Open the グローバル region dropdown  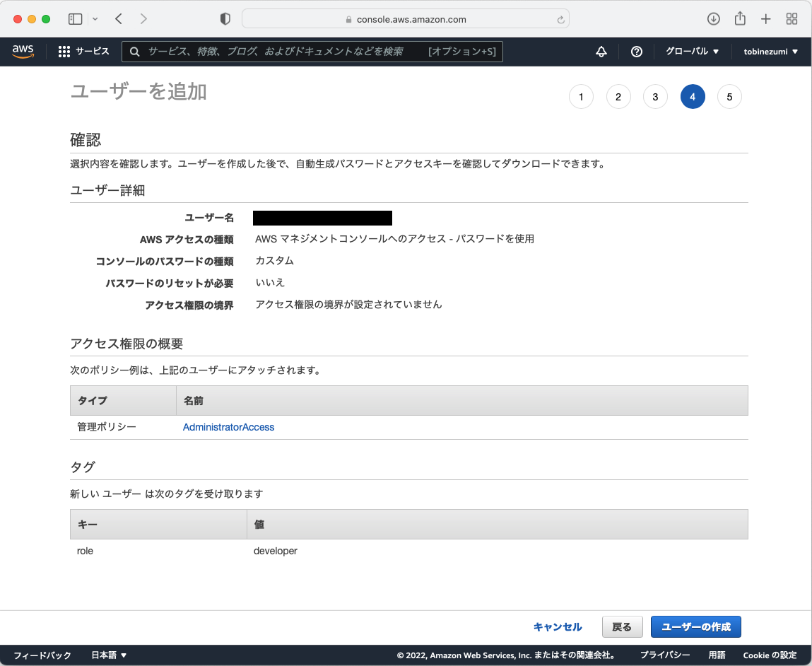tap(692, 52)
